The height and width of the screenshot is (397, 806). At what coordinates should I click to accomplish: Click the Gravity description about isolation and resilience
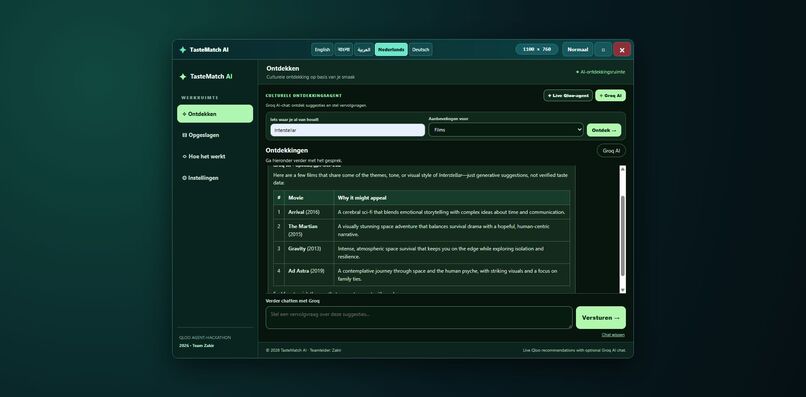[x=451, y=252]
